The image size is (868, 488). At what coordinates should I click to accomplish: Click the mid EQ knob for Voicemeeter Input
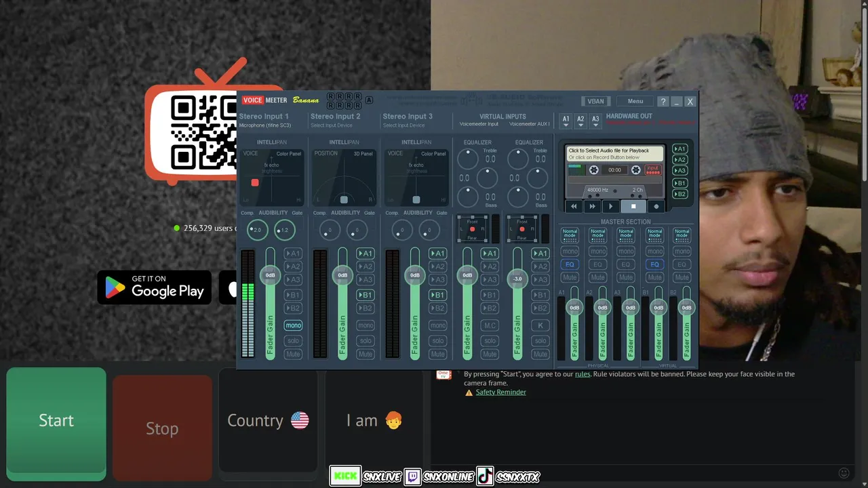487,178
